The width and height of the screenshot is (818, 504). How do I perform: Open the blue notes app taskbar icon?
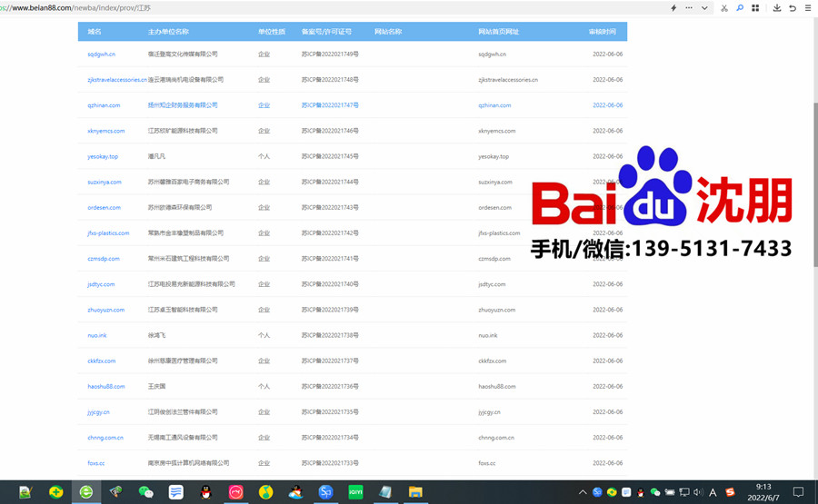pos(175,492)
